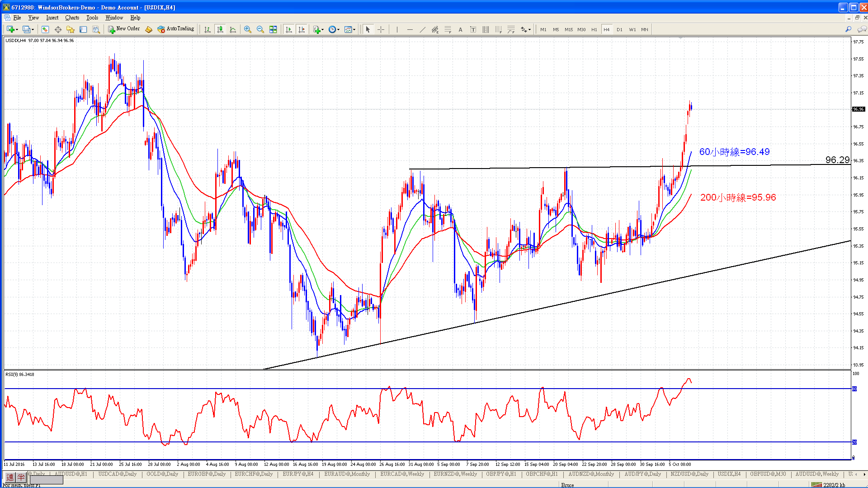Select the Text Label tool
The width and height of the screenshot is (868, 488).
pyautogui.click(x=473, y=29)
